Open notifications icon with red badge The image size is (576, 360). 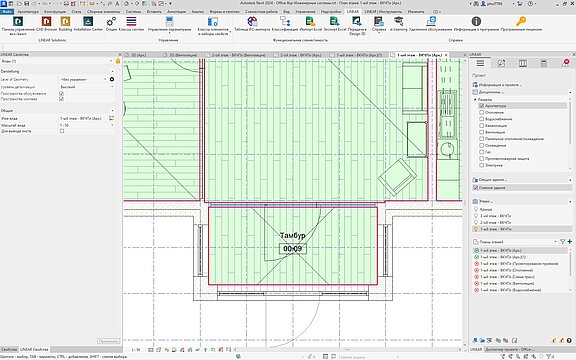tap(566, 63)
